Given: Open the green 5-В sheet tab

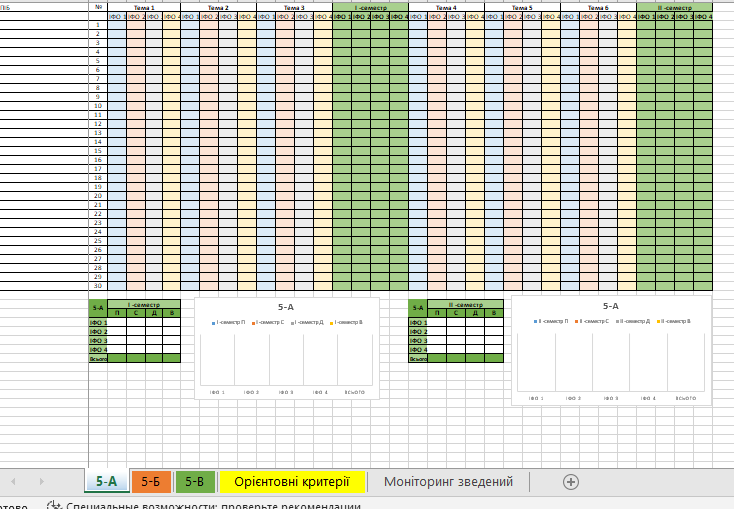Looking at the screenshot, I should 195,481.
